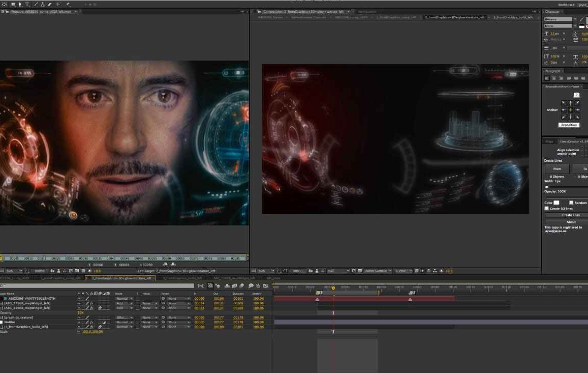Select the Horizontal Type tool
The width and height of the screenshot is (588, 373).
click(27, 5)
